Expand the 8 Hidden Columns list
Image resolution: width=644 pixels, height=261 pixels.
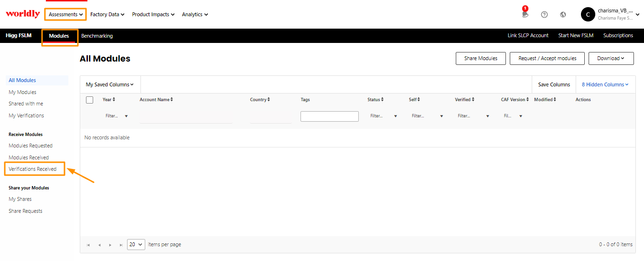coord(605,84)
